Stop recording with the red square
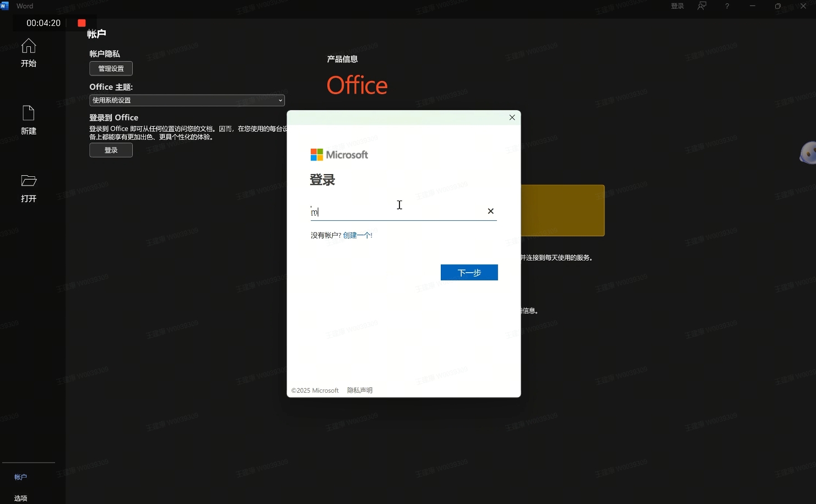Viewport: 816px width, 504px height. point(82,23)
